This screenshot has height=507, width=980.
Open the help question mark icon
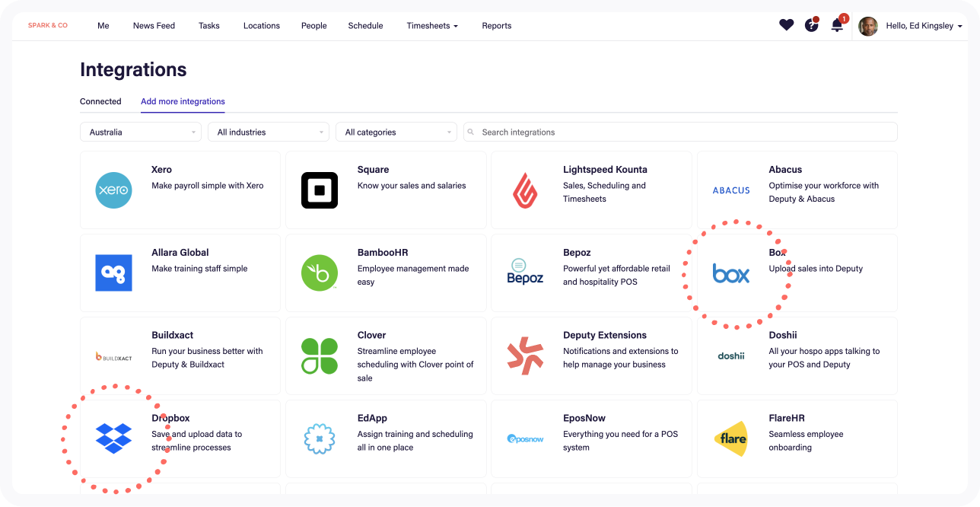(x=811, y=25)
